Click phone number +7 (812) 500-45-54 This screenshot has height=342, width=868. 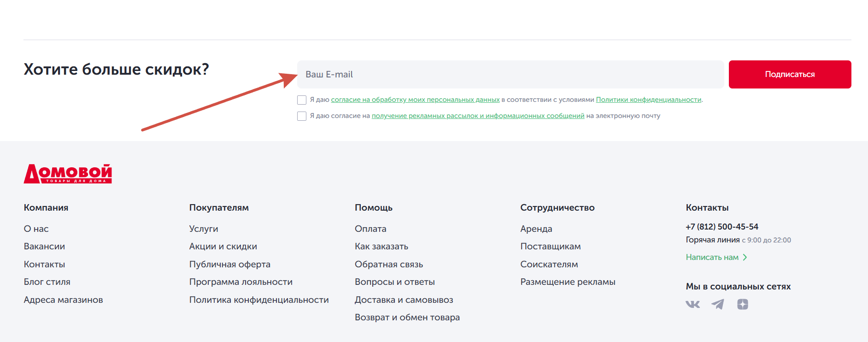coord(722,226)
